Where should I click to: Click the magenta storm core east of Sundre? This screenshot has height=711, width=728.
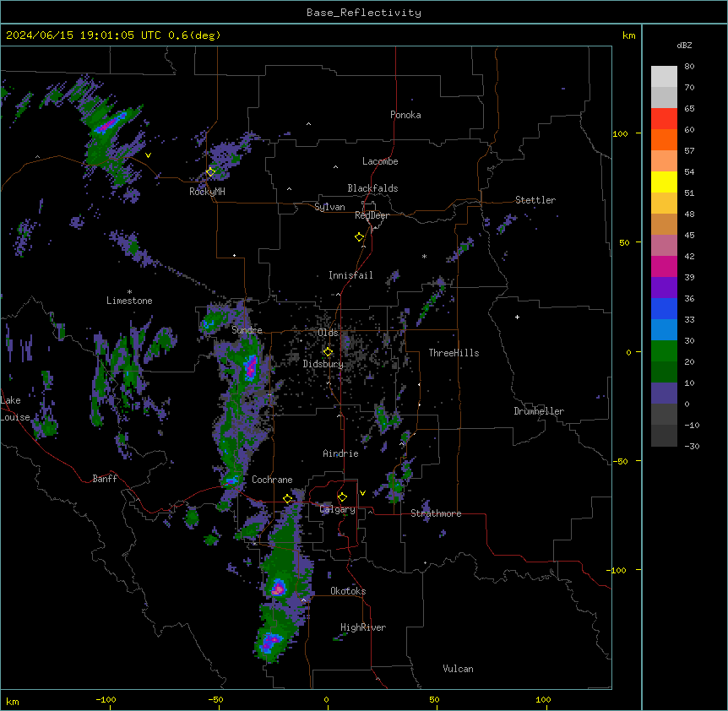click(251, 366)
